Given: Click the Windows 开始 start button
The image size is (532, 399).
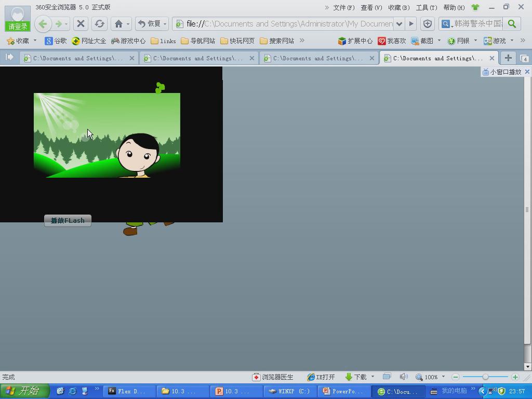Looking at the screenshot, I should [x=25, y=391].
